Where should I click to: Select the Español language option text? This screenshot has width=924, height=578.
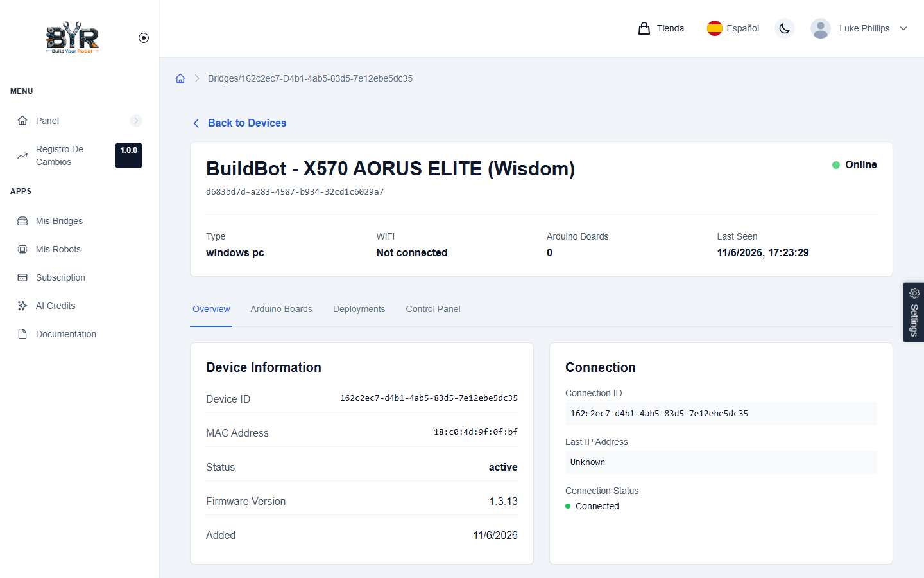coord(743,28)
